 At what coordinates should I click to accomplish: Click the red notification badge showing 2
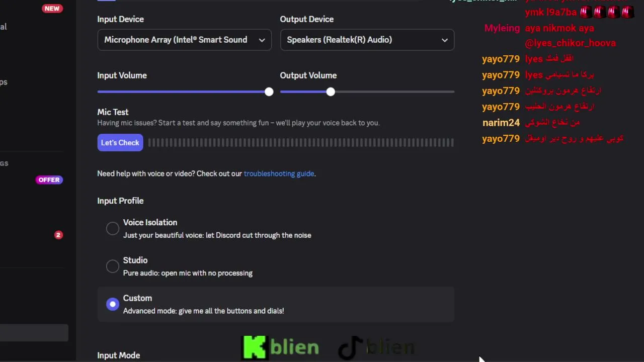pyautogui.click(x=58, y=235)
